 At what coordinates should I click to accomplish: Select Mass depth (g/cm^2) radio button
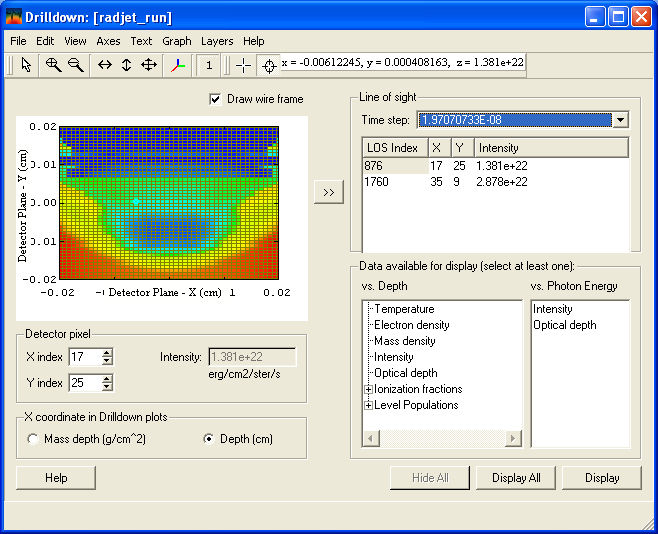click(33, 439)
